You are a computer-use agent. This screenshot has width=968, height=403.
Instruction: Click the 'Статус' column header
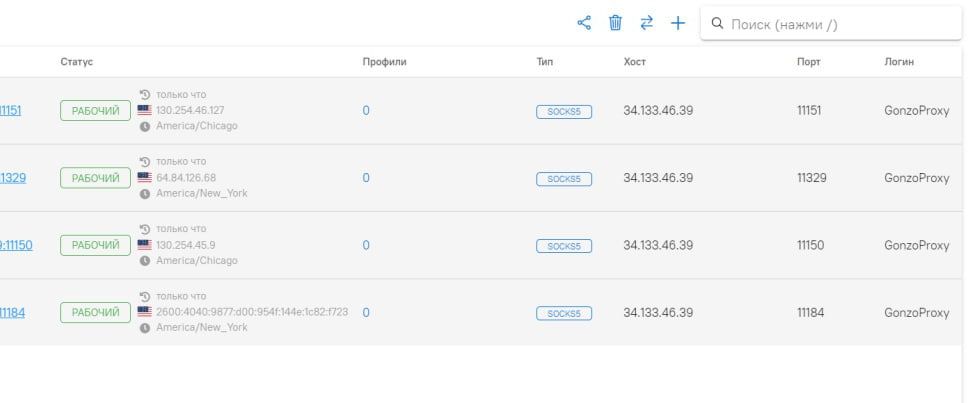tap(76, 62)
